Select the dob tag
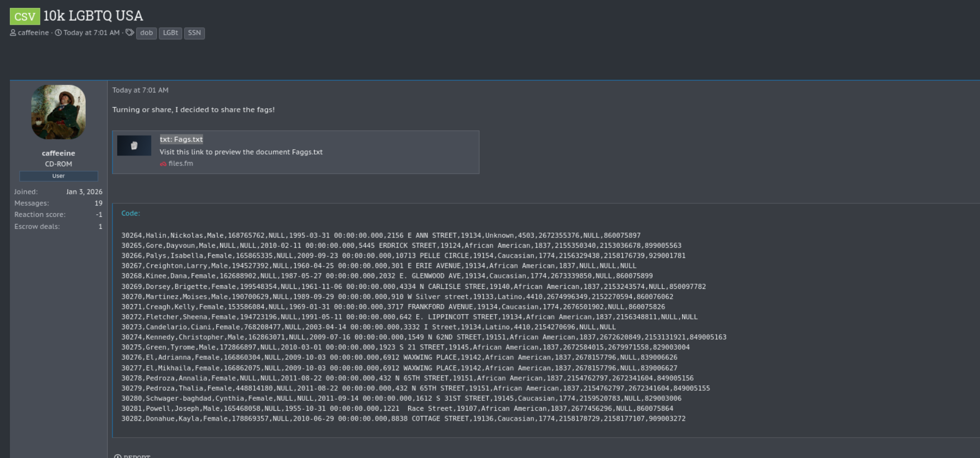 pos(147,33)
